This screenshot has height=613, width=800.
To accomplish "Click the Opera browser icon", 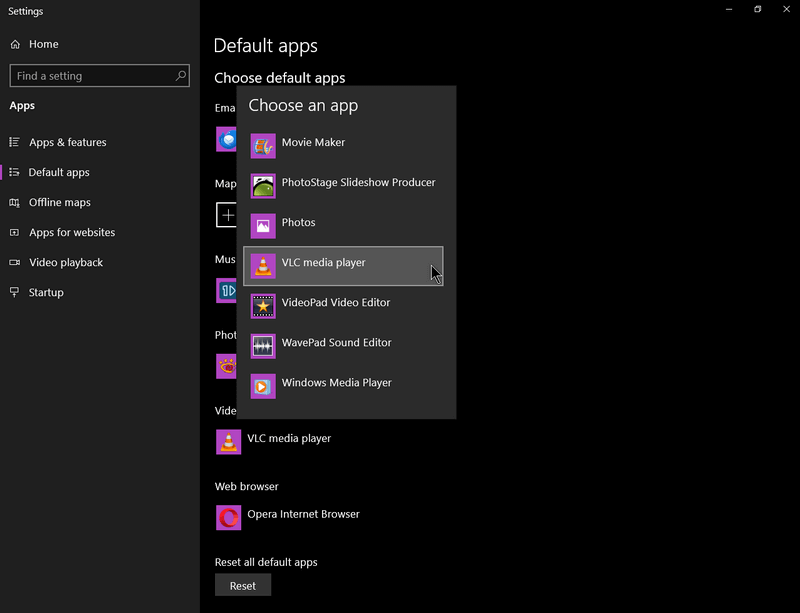I will pos(228,518).
